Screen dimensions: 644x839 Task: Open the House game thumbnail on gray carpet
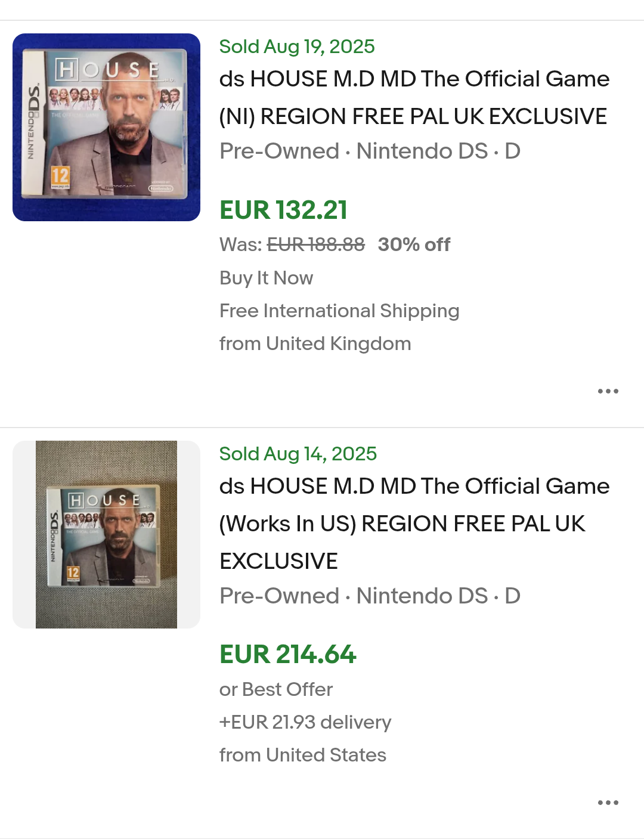point(106,534)
